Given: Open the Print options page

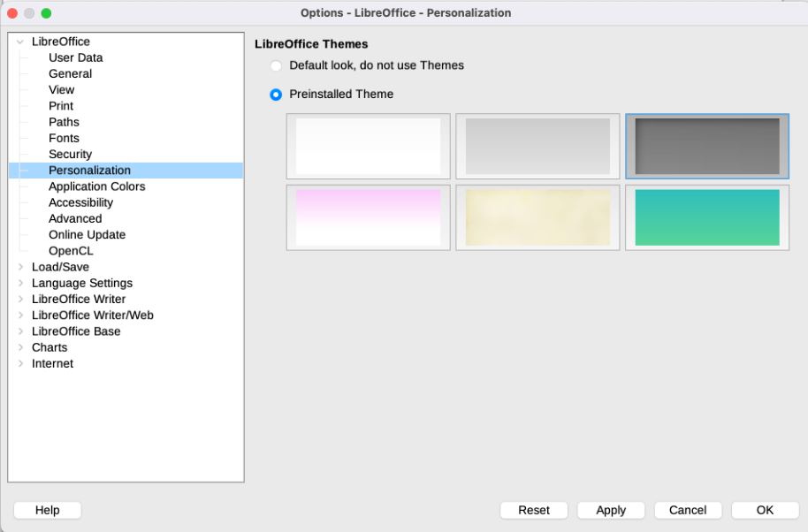Looking at the screenshot, I should (61, 106).
